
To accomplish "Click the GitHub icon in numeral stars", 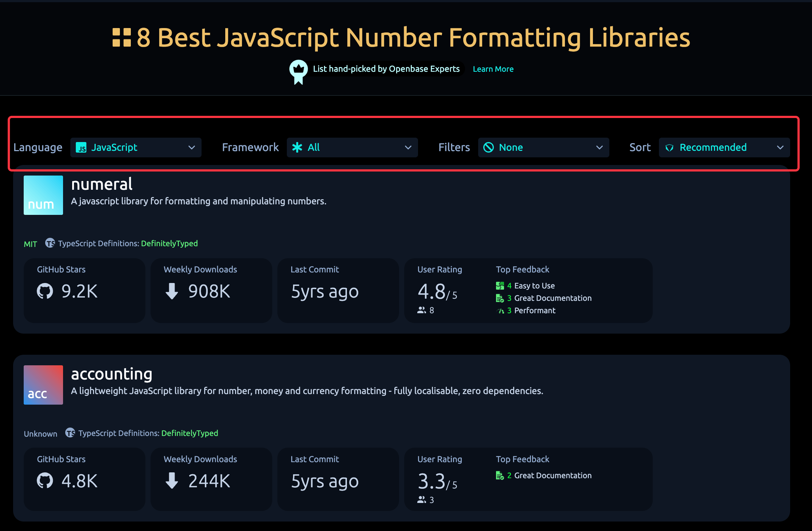I will tap(45, 291).
